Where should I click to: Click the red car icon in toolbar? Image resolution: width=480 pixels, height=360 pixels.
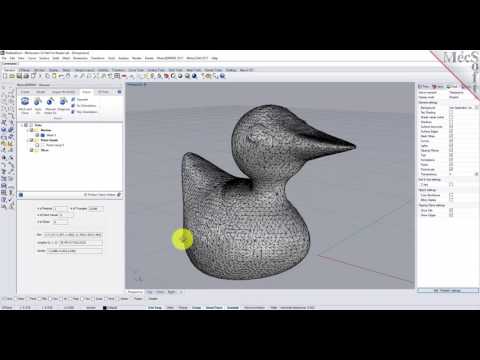tap(124, 76)
